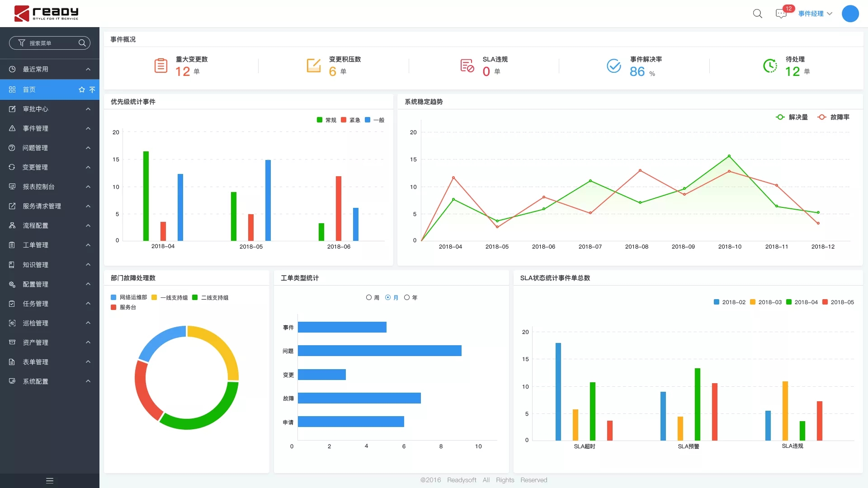Toggle the 紧急 red legend swatch

[344, 120]
